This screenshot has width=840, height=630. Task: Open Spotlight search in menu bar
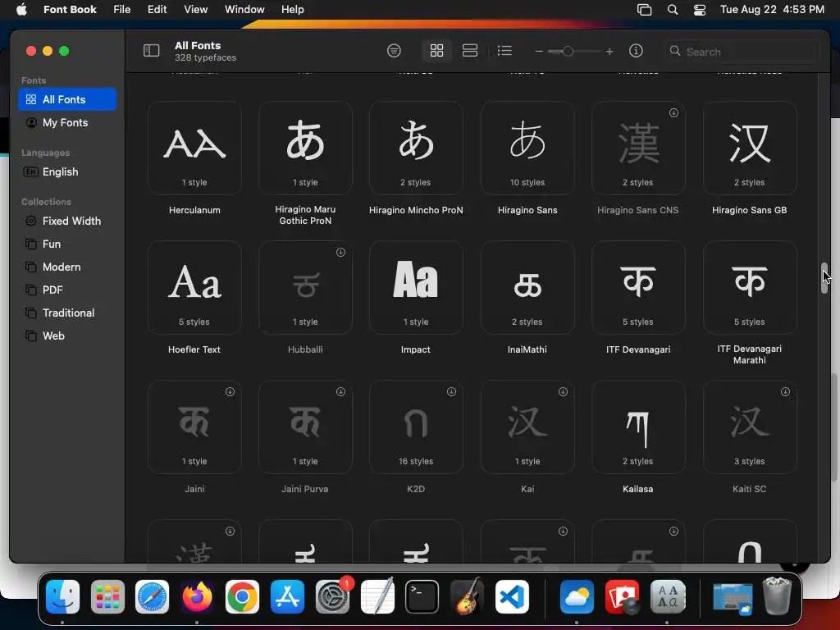pyautogui.click(x=673, y=10)
